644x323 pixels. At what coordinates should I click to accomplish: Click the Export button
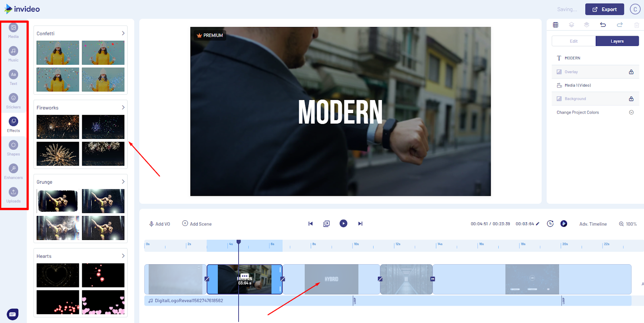click(x=605, y=9)
